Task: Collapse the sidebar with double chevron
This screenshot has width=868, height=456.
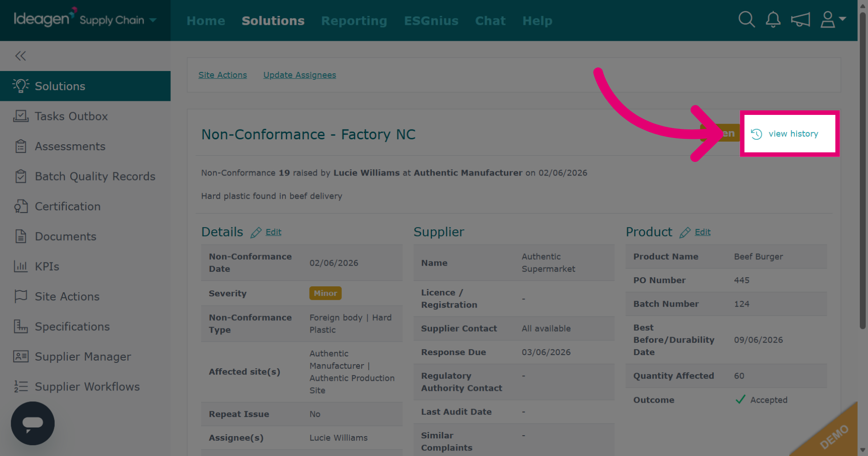Action: pyautogui.click(x=20, y=56)
